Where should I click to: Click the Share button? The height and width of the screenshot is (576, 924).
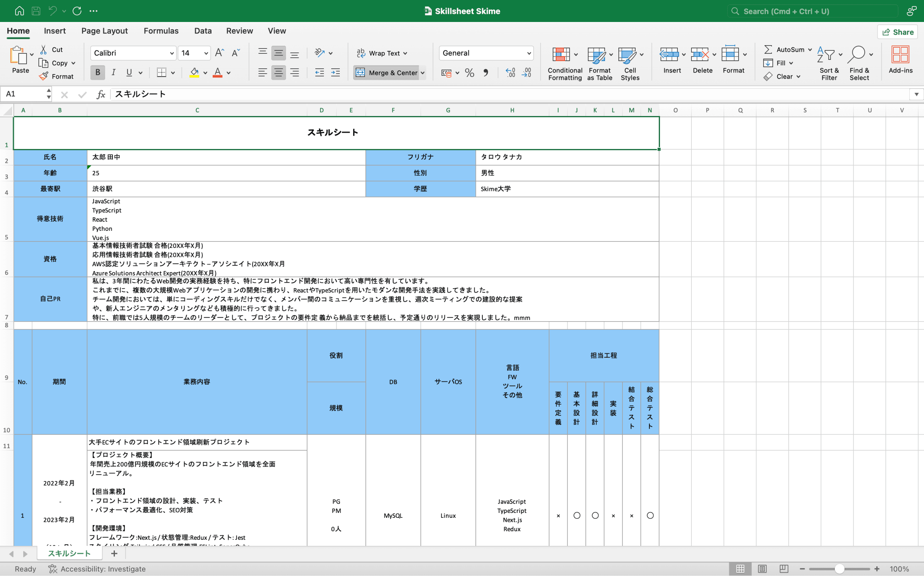[x=898, y=32]
